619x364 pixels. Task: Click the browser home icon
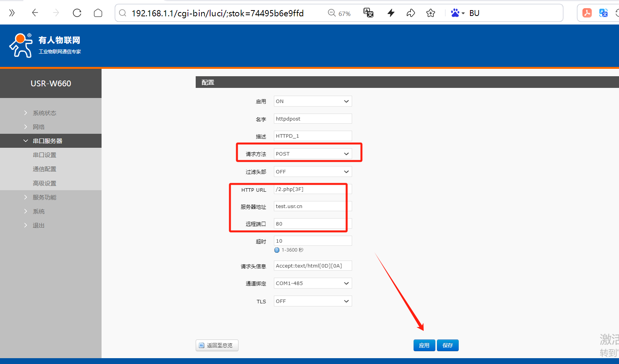[98, 13]
